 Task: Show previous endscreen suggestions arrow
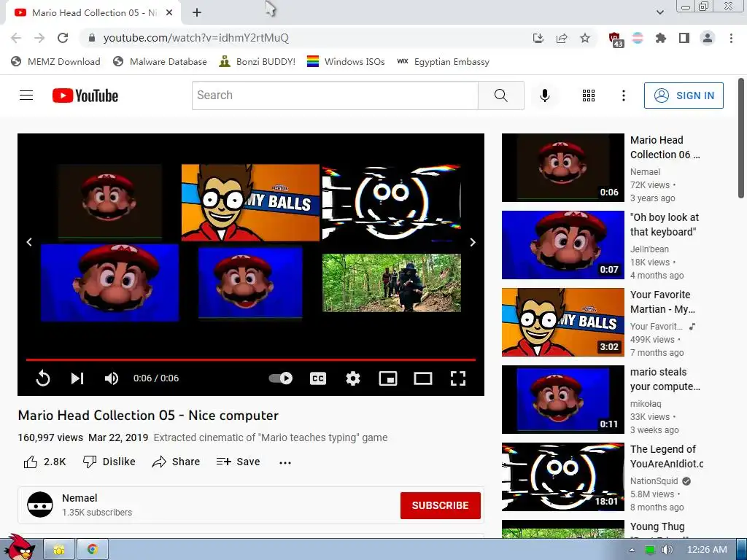pyautogui.click(x=29, y=242)
